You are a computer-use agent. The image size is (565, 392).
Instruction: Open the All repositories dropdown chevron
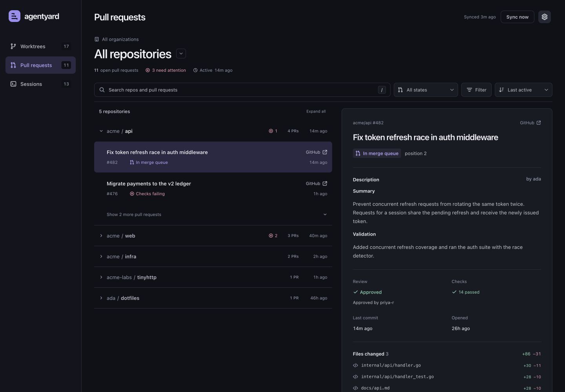(181, 54)
